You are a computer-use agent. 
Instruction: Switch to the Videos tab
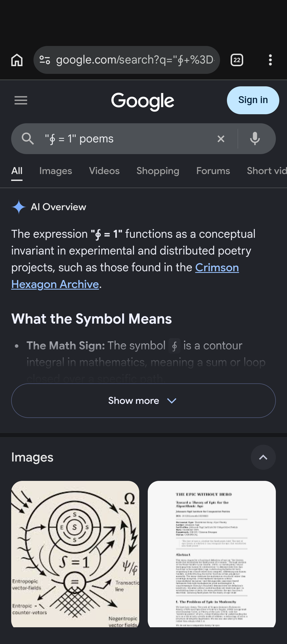[x=104, y=171]
